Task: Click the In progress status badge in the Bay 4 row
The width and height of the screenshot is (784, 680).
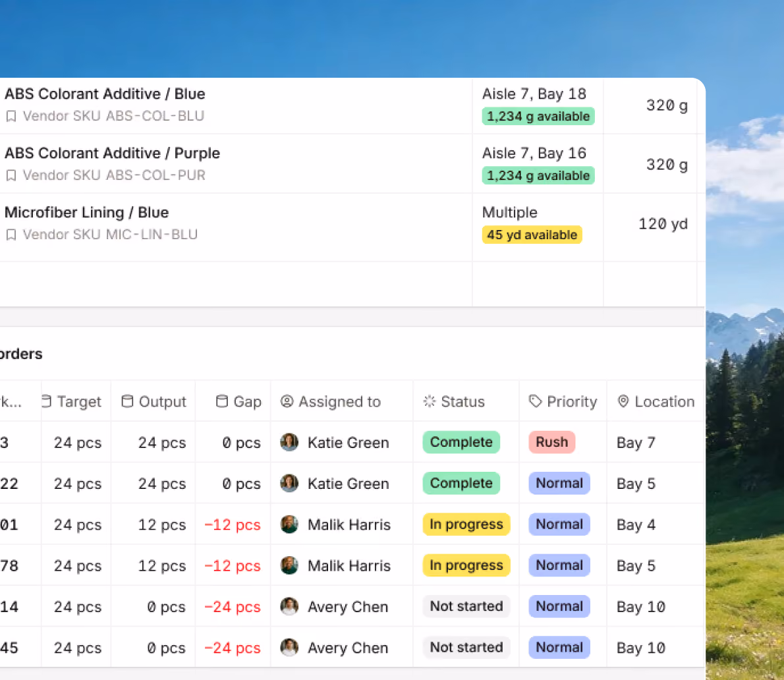Action: coord(466,524)
